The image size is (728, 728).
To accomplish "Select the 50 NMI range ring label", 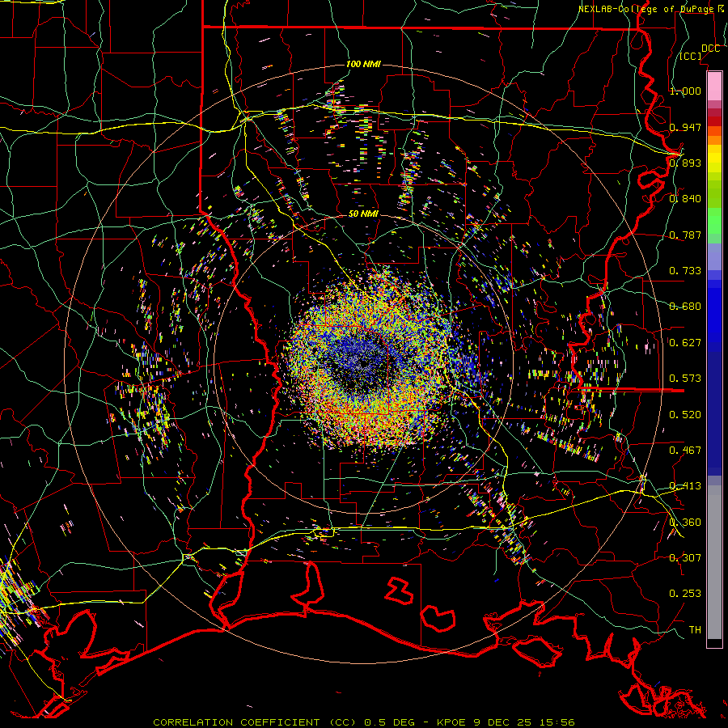I will (x=363, y=214).
